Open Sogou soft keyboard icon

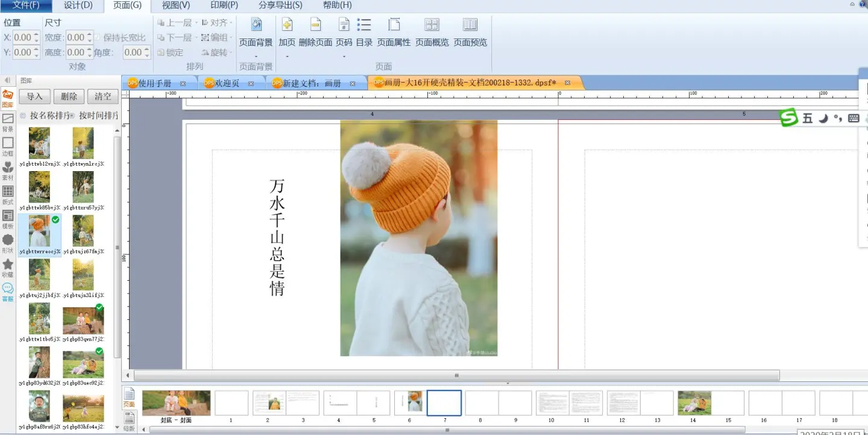tap(854, 118)
